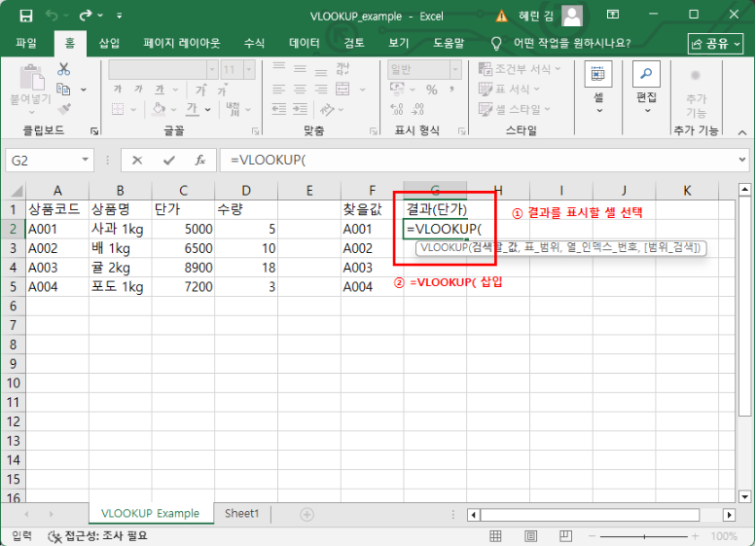Image resolution: width=756 pixels, height=546 pixels.
Task: Click the Save icon in title bar
Action: click(x=25, y=16)
